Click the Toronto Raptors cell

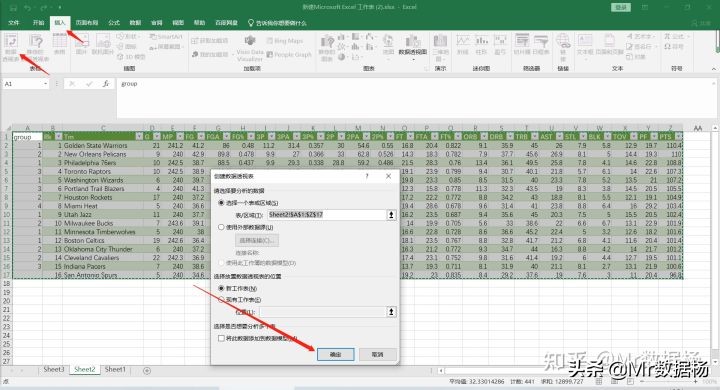103,171
